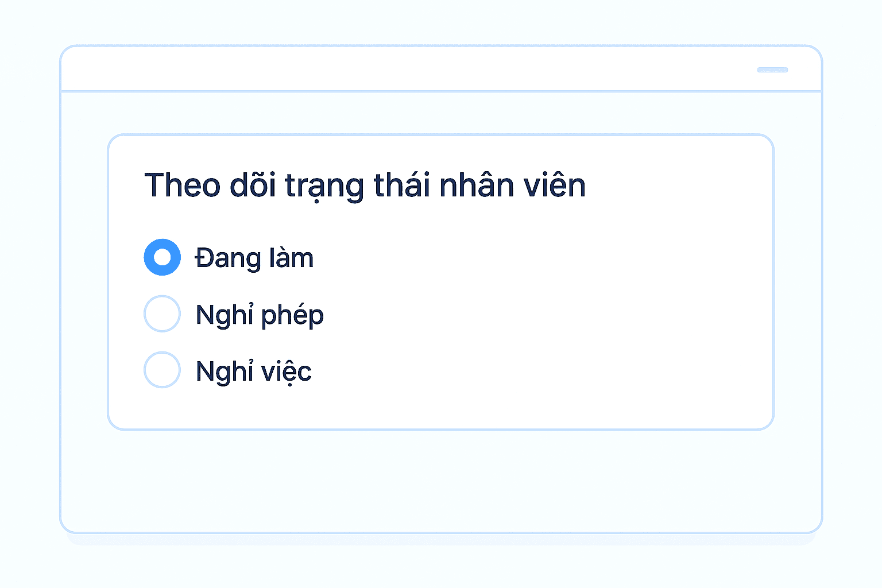Click the white inner dot of selected radio

pyautogui.click(x=163, y=257)
